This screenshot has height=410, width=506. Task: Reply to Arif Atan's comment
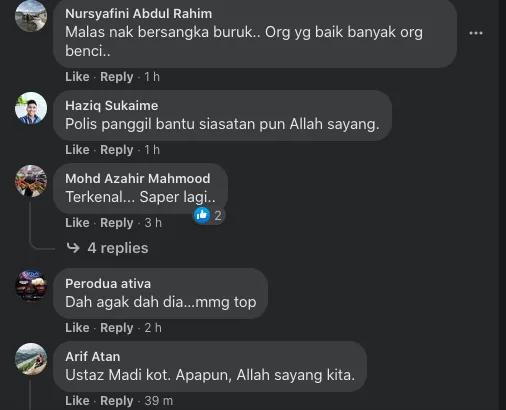coord(117,401)
